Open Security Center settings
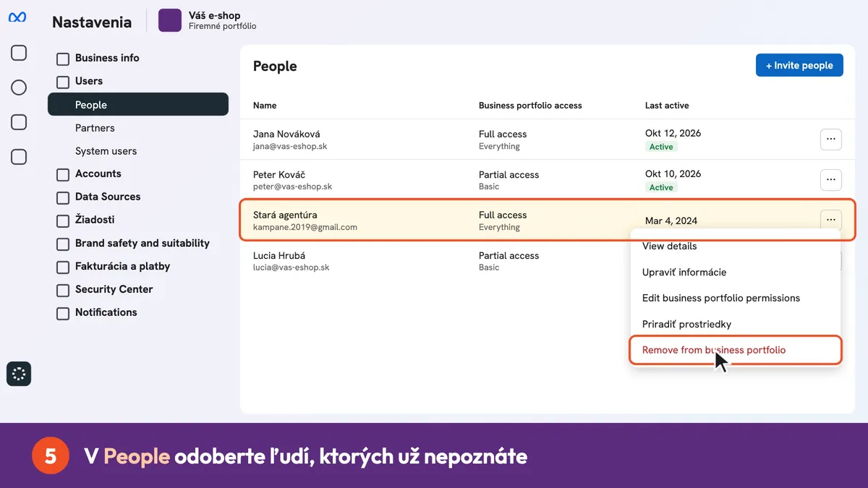This screenshot has width=868, height=488. click(x=114, y=289)
